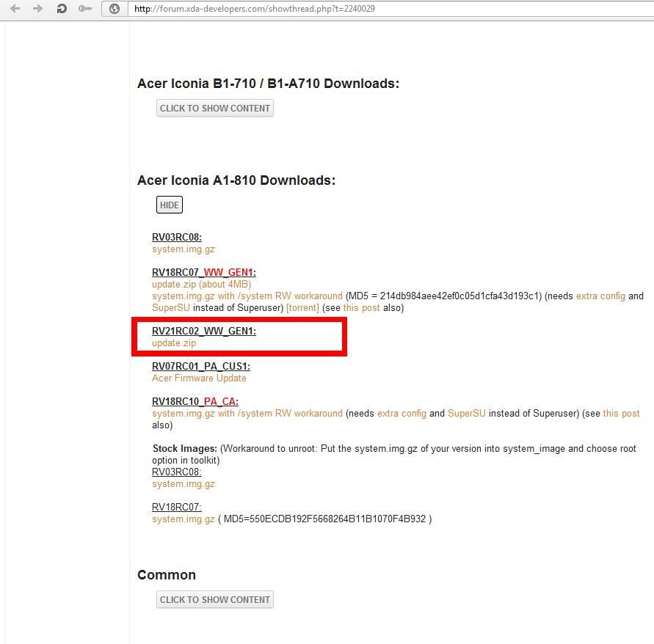Click the RV18RC10_PA_CA: label
This screenshot has width=654, height=644.
coord(195,401)
